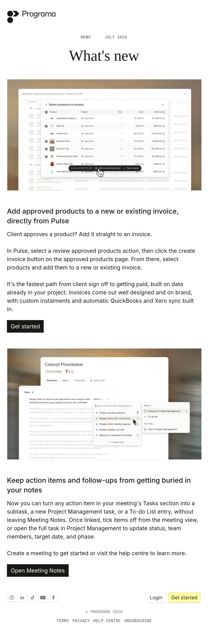Open the Instagram social icon
208x644 pixels.
tap(12, 597)
